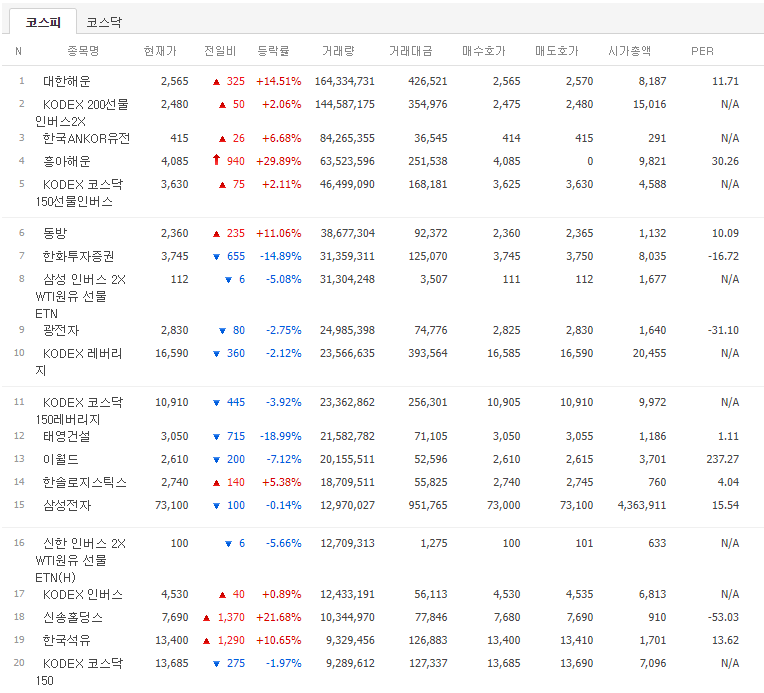Select the +29.89% change rate cell
The width and height of the screenshot is (764, 693).
pyautogui.click(x=279, y=161)
